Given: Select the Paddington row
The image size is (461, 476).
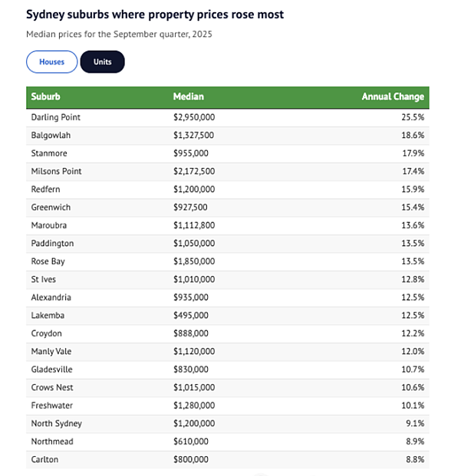Looking at the screenshot, I should pyautogui.click(x=228, y=244).
